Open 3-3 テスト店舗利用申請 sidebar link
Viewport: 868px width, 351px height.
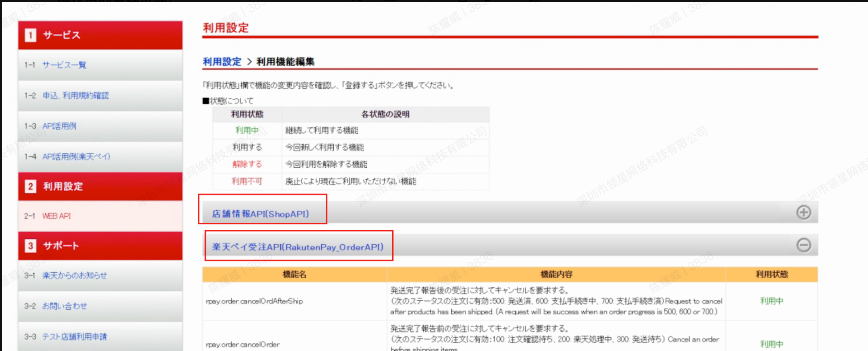(74, 336)
